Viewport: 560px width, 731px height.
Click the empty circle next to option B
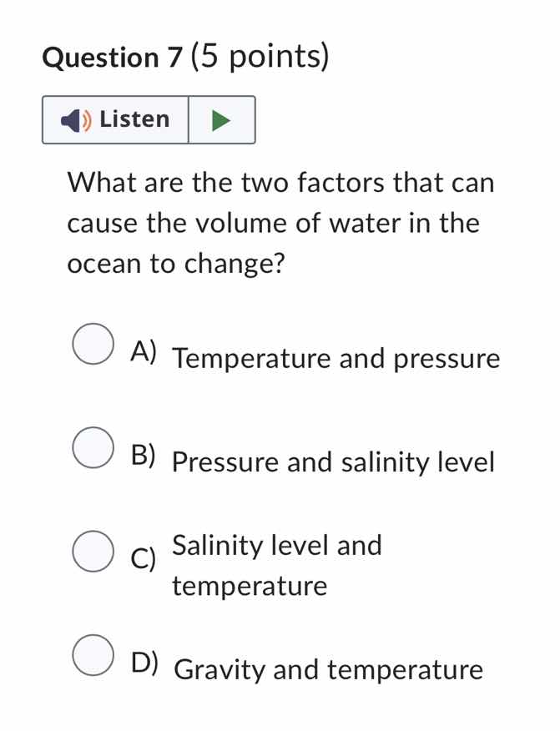click(x=93, y=447)
